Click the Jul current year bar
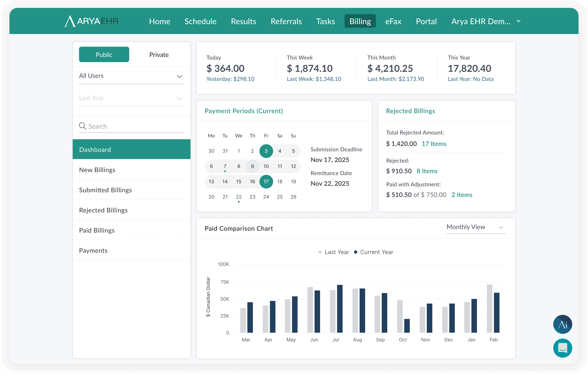This screenshot has width=588, height=375. [340, 309]
